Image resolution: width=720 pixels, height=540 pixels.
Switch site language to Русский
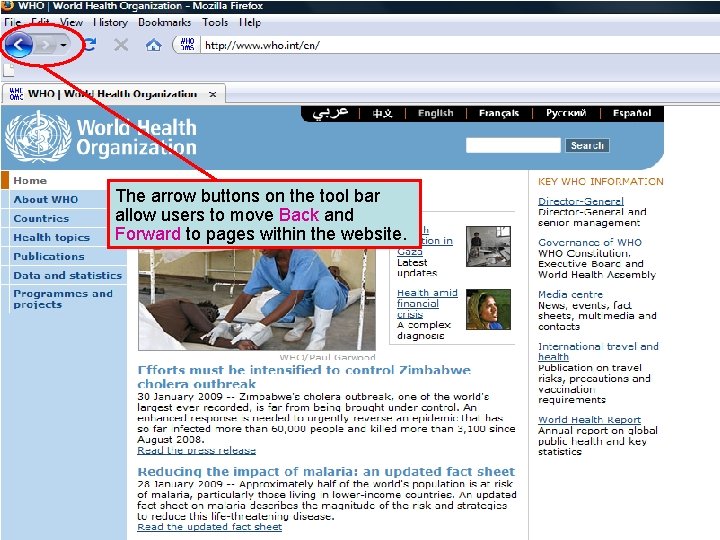(566, 113)
